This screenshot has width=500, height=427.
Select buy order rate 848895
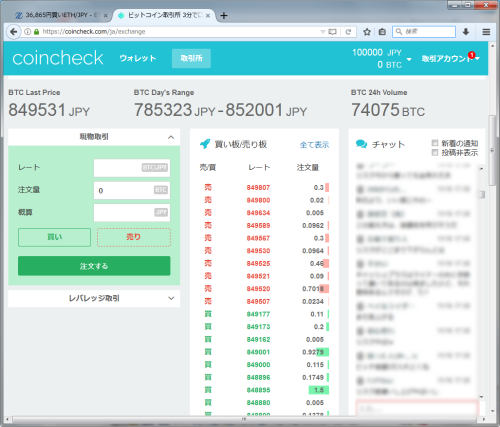pyautogui.click(x=258, y=390)
